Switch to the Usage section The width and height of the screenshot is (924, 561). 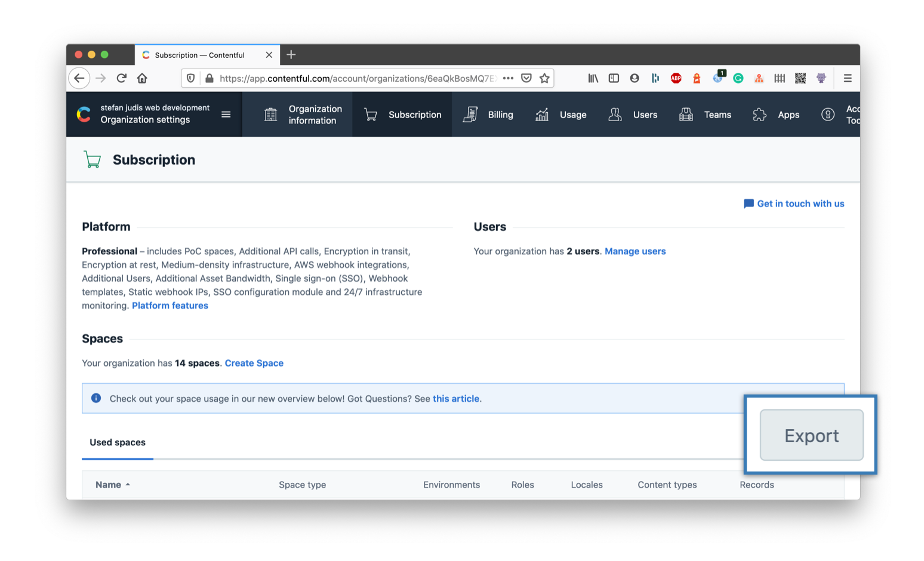coord(560,115)
